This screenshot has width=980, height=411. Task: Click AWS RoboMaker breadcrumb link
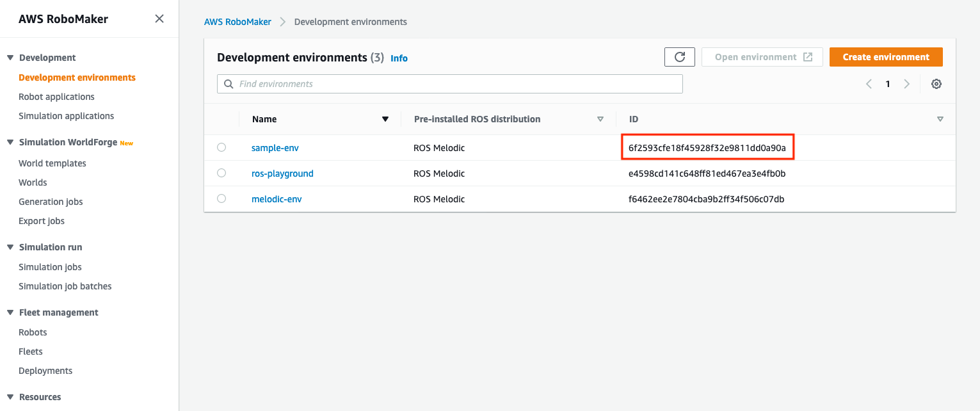point(237,22)
